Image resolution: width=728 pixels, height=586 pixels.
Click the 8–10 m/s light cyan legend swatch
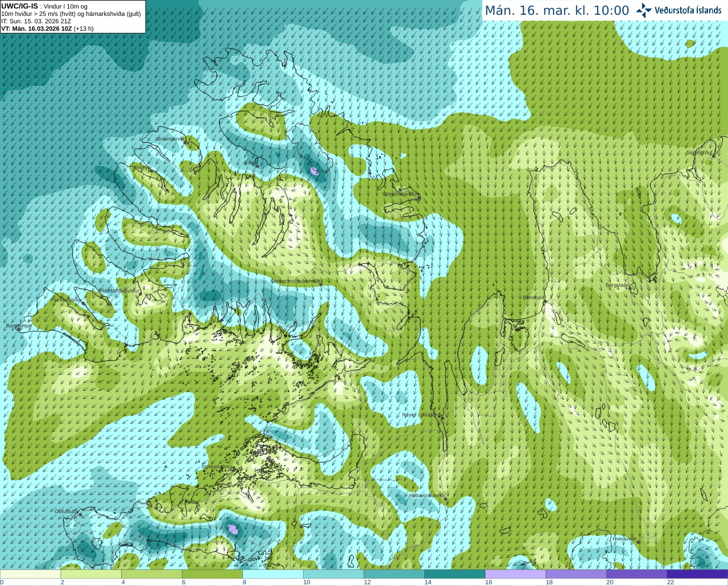click(x=273, y=574)
